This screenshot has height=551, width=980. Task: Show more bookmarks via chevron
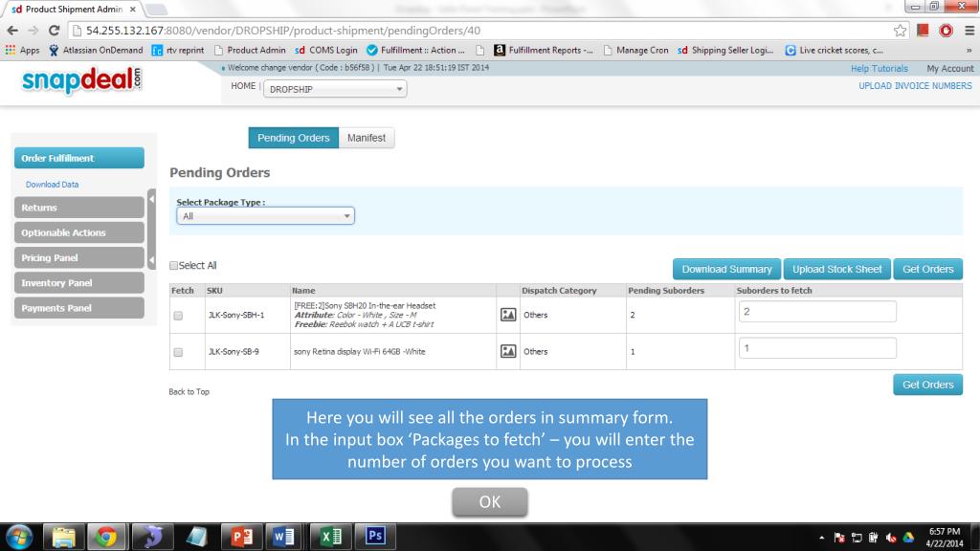coord(969,50)
